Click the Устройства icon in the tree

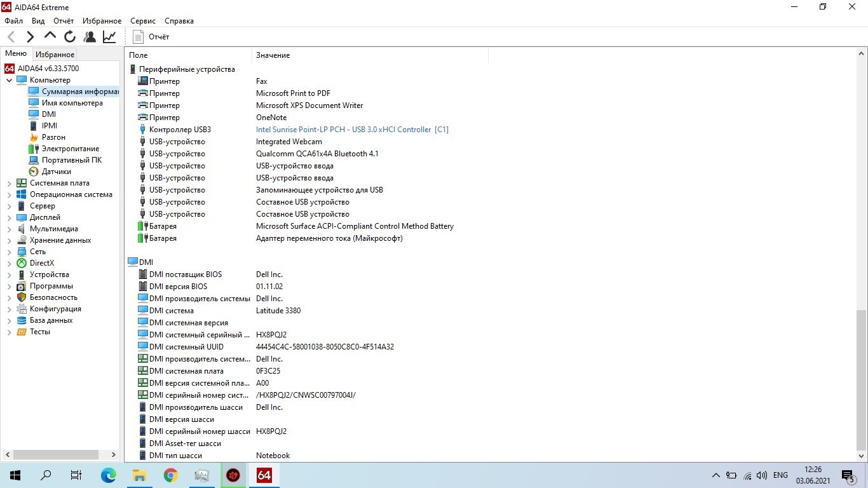tap(22, 274)
